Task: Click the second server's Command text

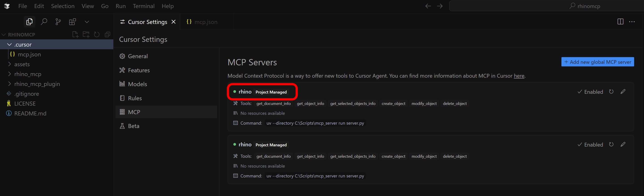Action: coord(315,176)
